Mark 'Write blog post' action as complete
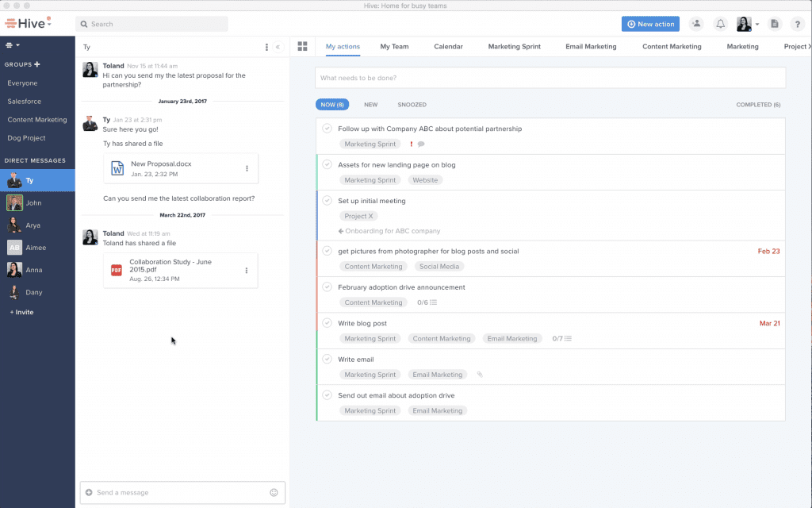The image size is (812, 508). point(327,323)
